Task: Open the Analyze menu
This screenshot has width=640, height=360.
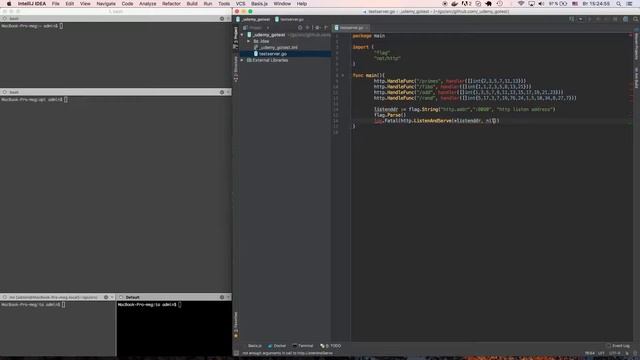Action: 148,4
